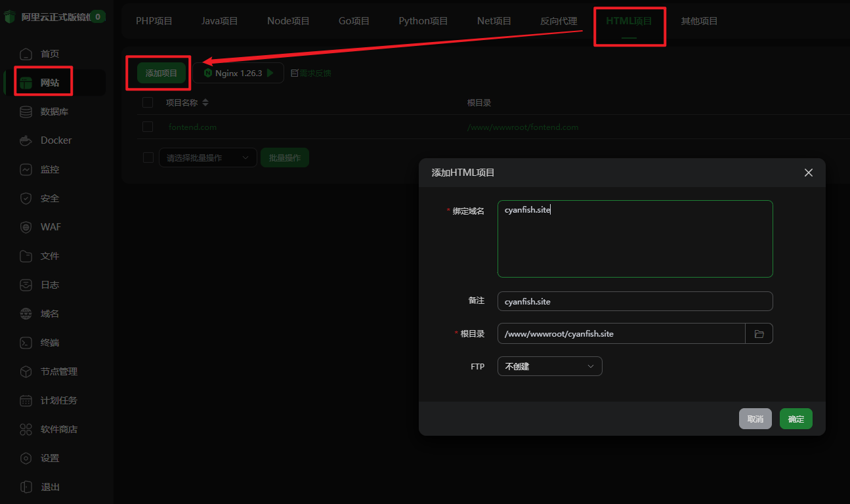Open the fontend.com project link
This screenshot has width=850, height=504.
click(x=192, y=127)
